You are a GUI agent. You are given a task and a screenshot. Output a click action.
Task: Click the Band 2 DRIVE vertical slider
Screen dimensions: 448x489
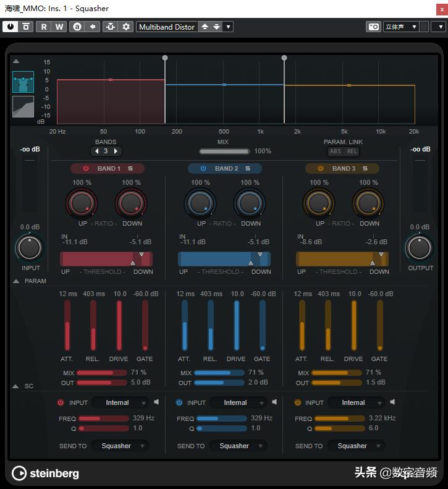point(236,325)
